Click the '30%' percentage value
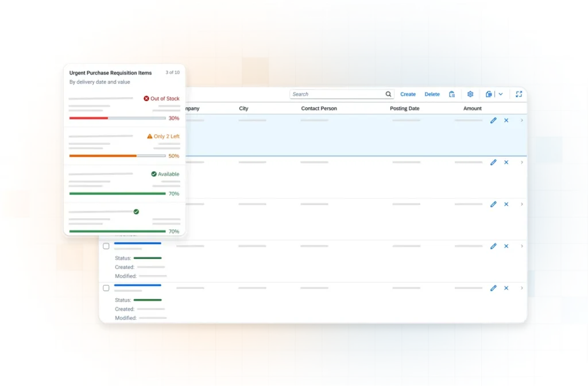Screen dimensions: 588x386 [174, 118]
